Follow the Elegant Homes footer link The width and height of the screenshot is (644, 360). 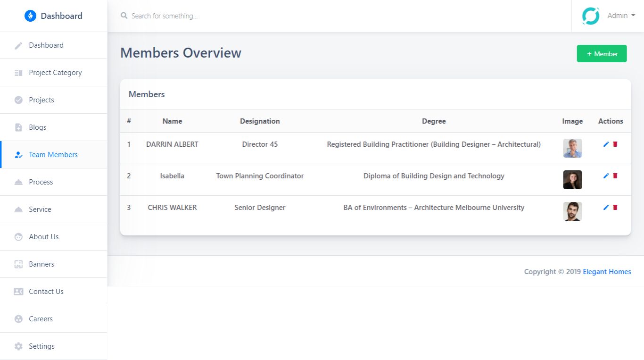pyautogui.click(x=607, y=272)
